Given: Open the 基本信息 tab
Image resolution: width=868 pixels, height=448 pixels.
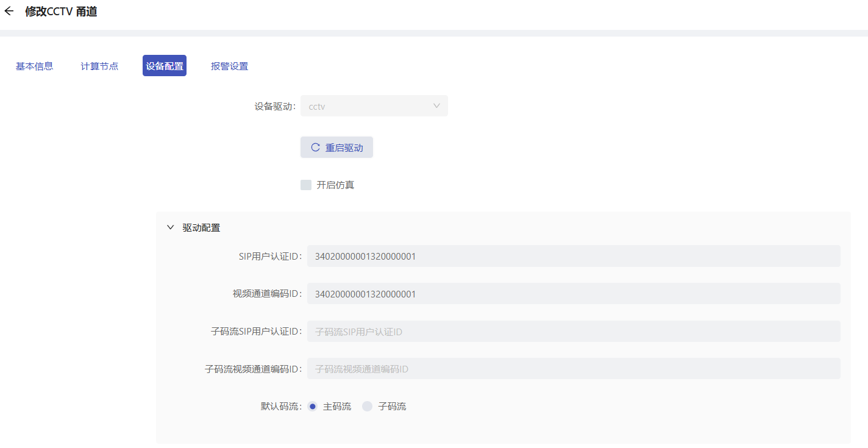Looking at the screenshot, I should click(34, 66).
